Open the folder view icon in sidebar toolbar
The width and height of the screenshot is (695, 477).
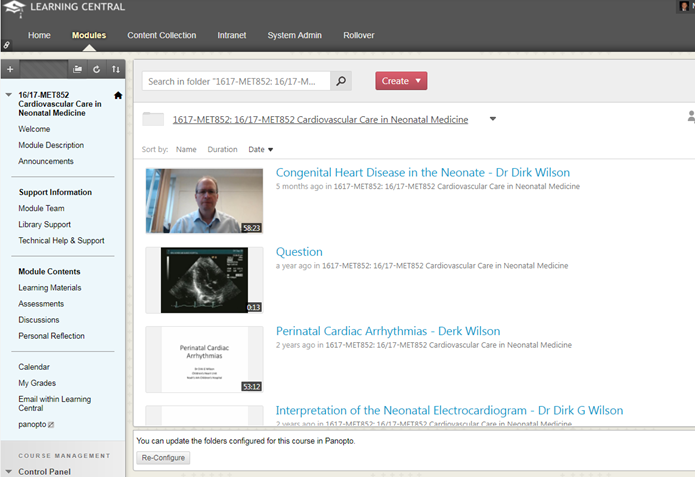[x=78, y=69]
